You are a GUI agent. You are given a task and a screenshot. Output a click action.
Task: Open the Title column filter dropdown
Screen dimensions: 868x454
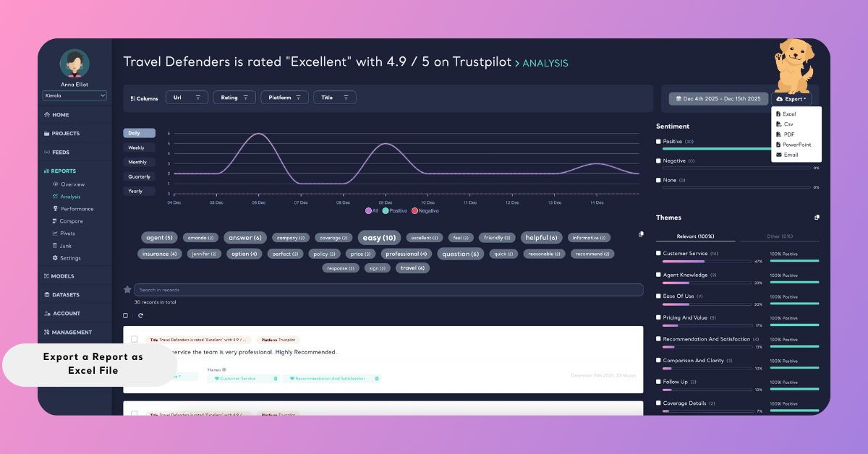(334, 98)
